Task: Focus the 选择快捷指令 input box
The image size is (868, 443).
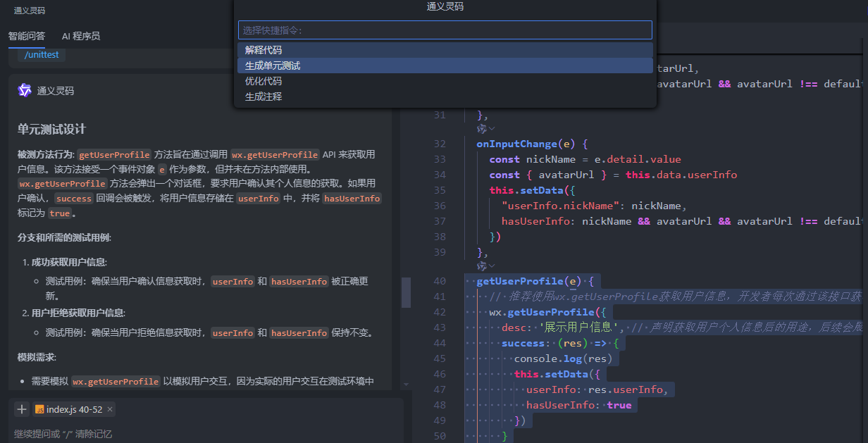Action: click(445, 30)
